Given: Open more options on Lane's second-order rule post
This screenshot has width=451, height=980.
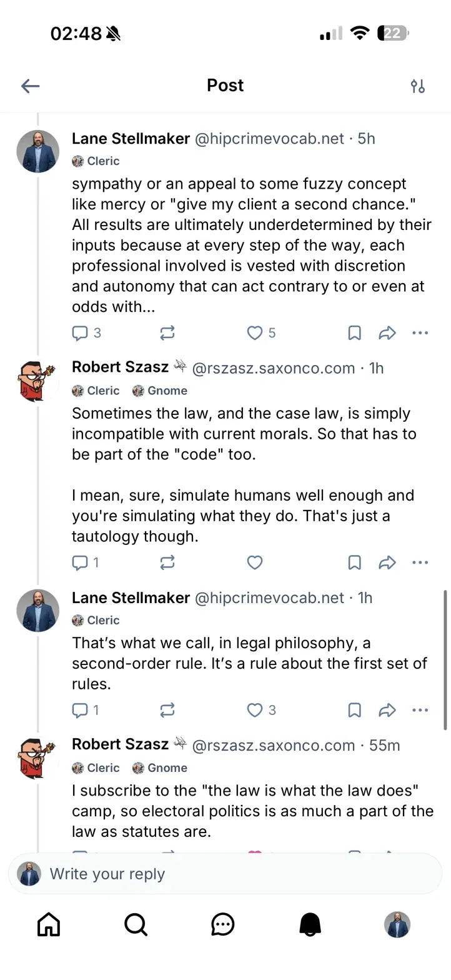Looking at the screenshot, I should coord(420,710).
